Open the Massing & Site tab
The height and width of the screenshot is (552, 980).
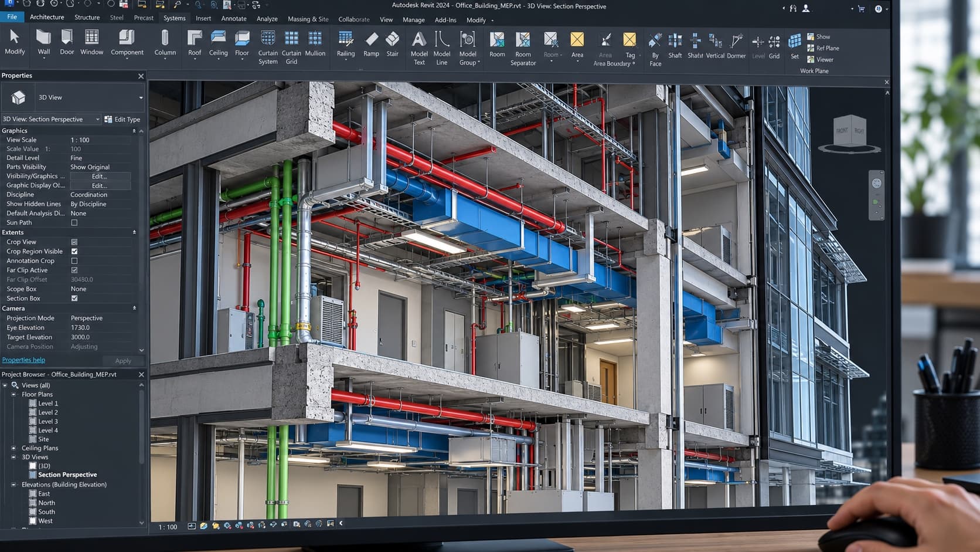(308, 19)
